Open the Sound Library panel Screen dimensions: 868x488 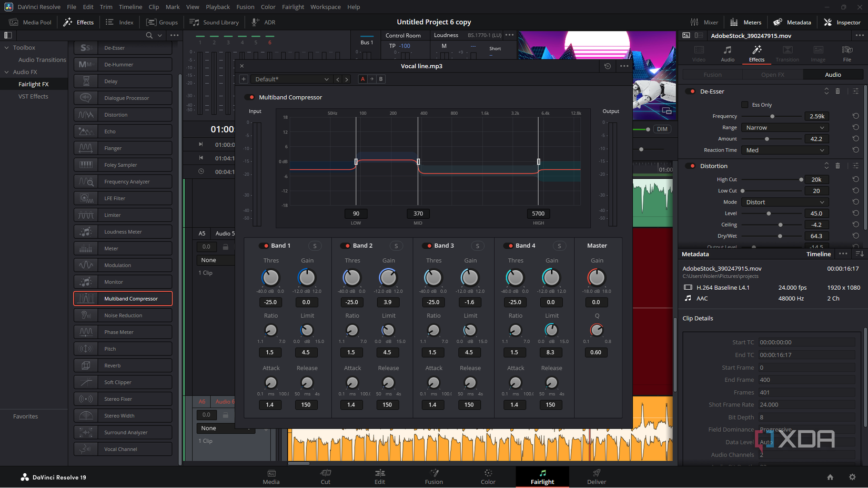(x=214, y=22)
